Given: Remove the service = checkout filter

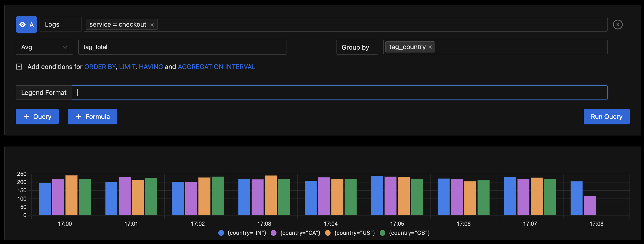Looking at the screenshot, I should 152,25.
